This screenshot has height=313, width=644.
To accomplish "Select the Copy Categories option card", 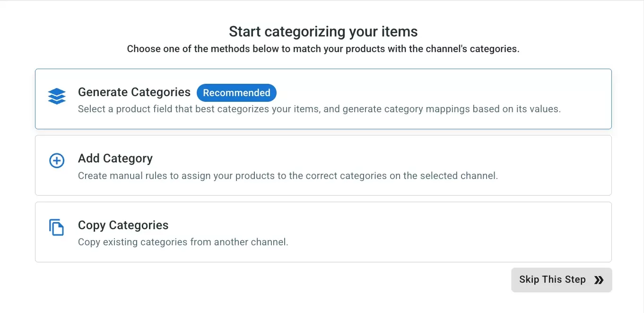I will click(323, 232).
